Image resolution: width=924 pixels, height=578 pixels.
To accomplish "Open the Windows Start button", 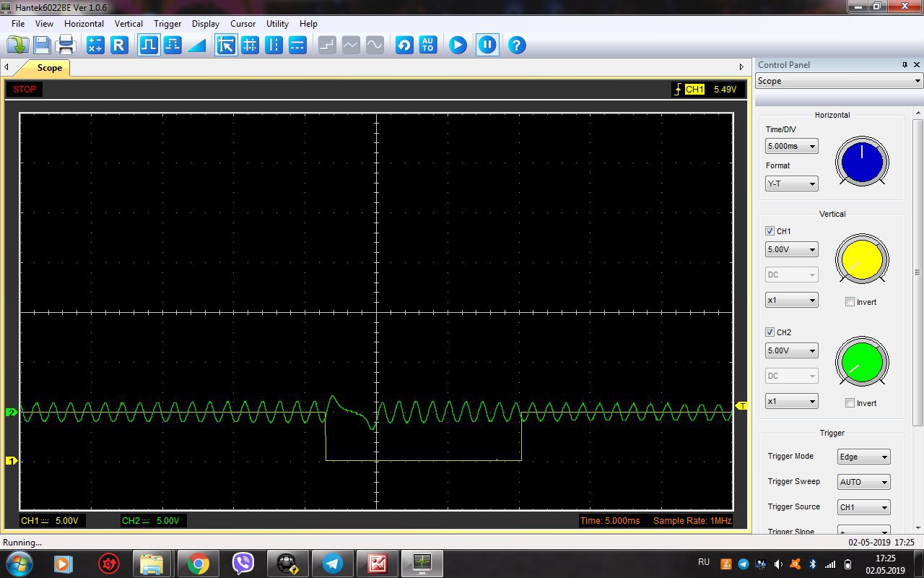I will [17, 564].
